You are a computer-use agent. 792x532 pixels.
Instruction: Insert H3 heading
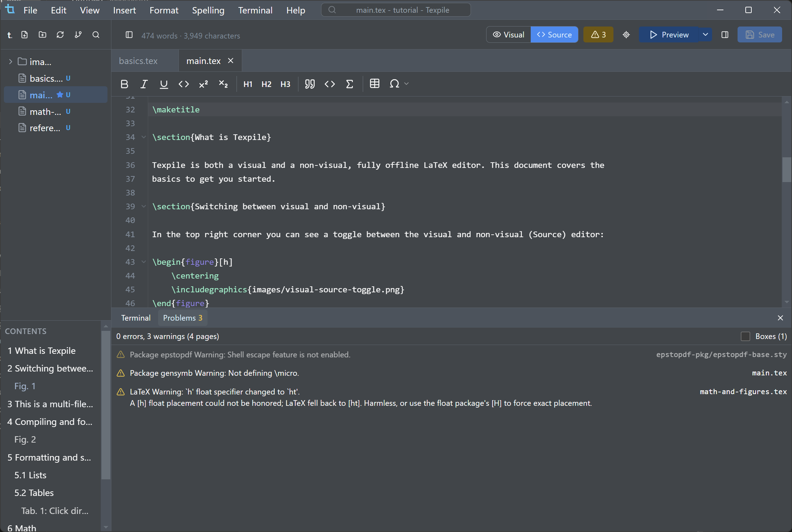pos(285,84)
